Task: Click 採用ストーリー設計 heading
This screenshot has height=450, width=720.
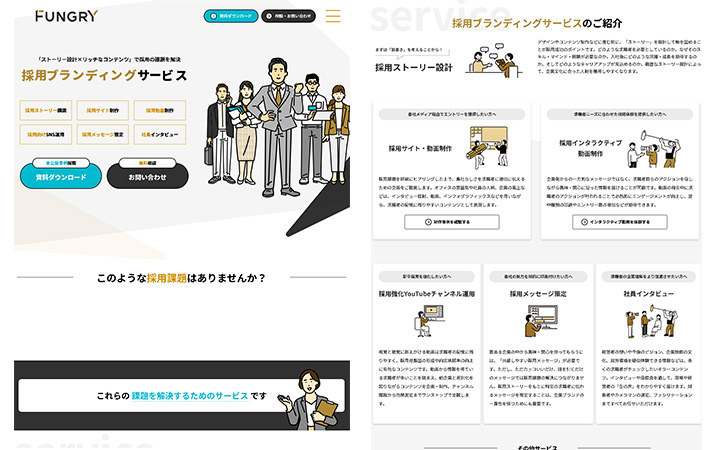Action: point(414,68)
